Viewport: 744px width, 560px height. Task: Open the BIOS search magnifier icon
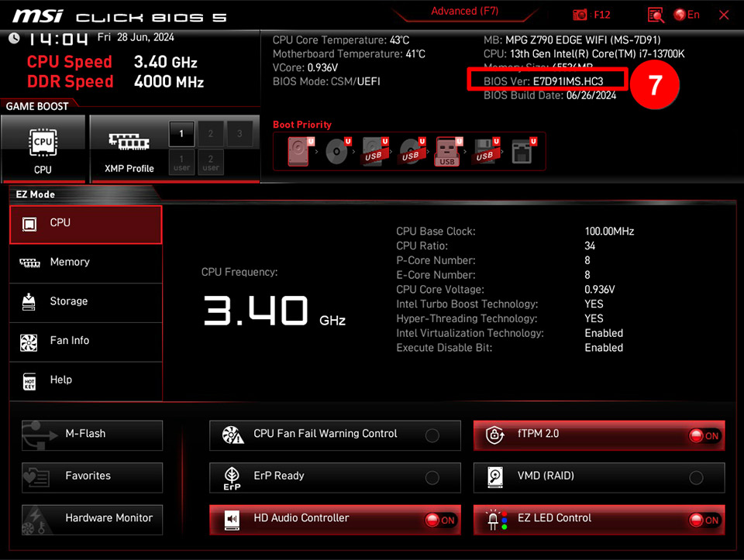pos(656,15)
